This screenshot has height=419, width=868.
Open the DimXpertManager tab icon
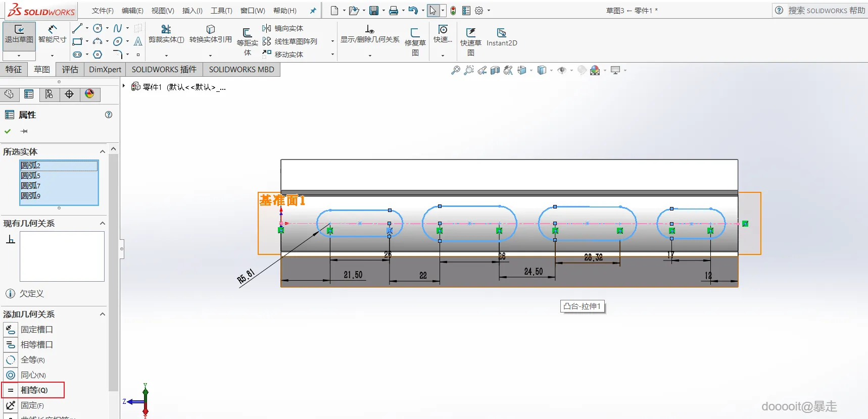pyautogui.click(x=69, y=94)
